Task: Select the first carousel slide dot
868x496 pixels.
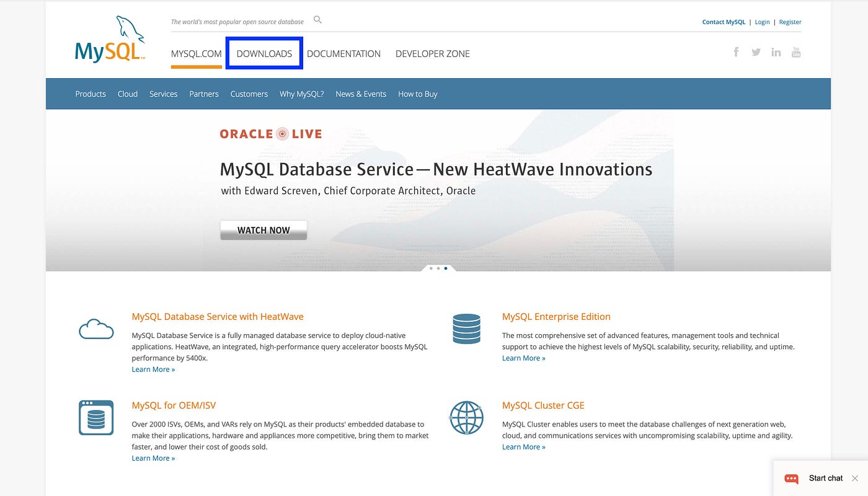Action: [431, 268]
